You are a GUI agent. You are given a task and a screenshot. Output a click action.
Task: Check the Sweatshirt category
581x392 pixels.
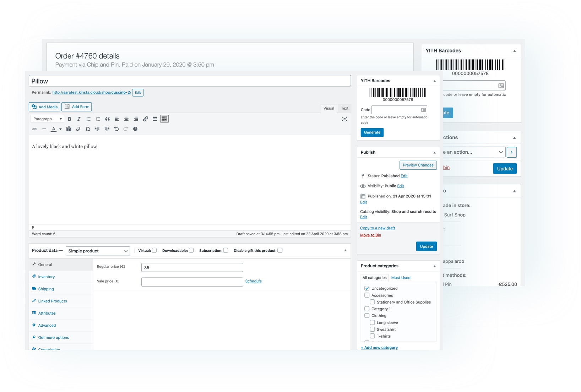tap(372, 329)
